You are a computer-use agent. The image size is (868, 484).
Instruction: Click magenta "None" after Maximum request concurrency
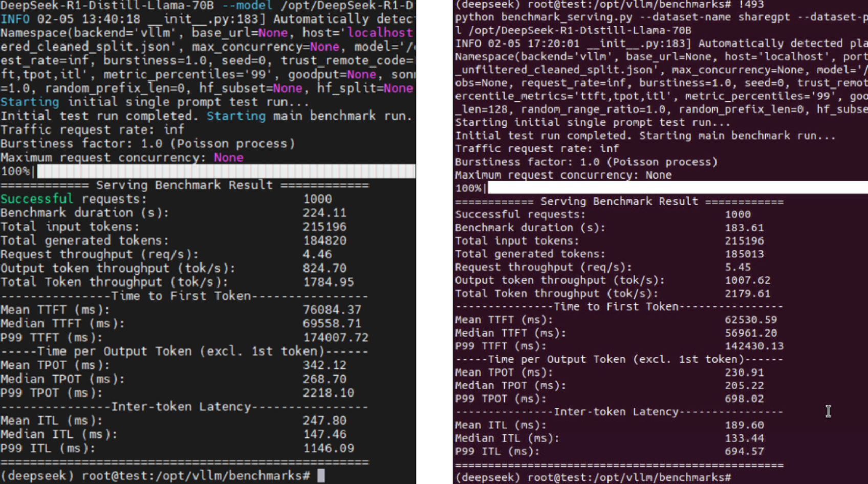point(228,158)
